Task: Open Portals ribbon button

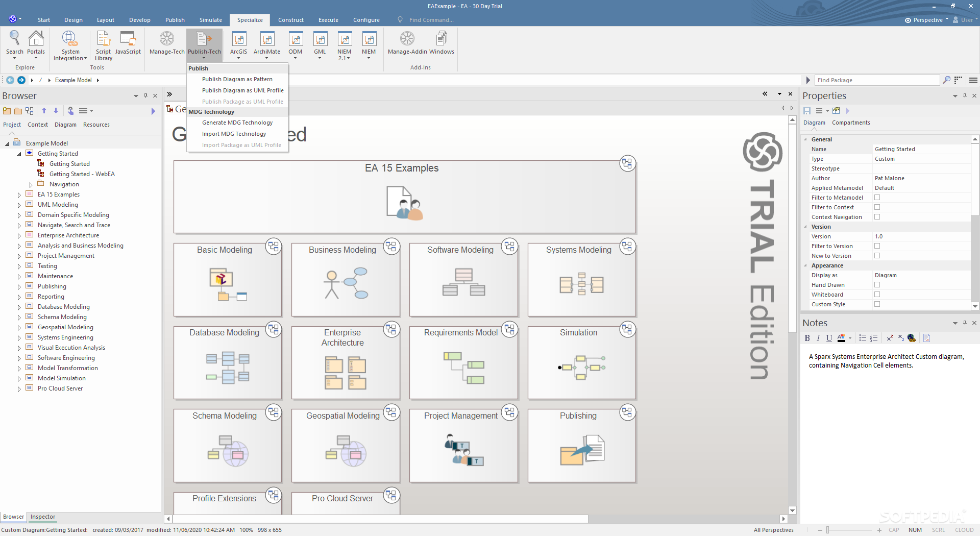Action: [36, 44]
